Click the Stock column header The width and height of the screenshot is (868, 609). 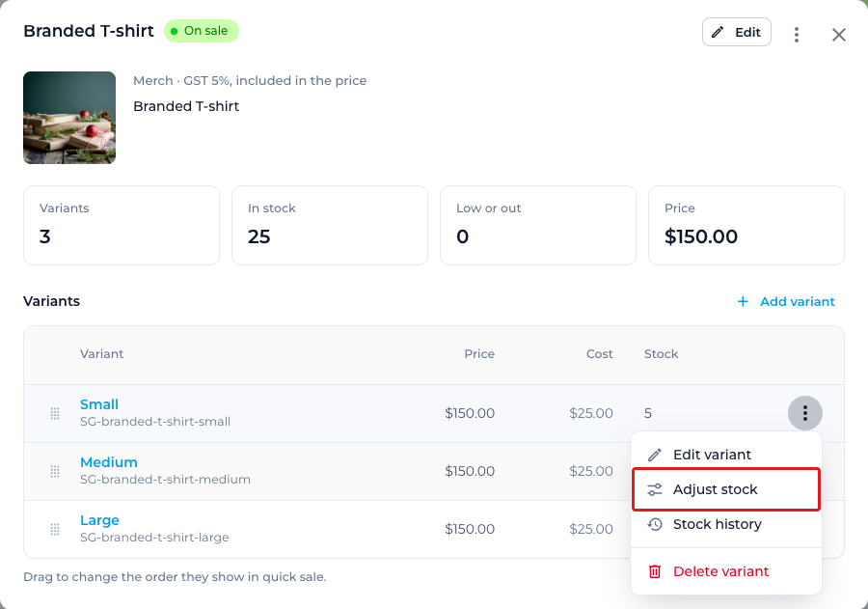[x=661, y=354]
